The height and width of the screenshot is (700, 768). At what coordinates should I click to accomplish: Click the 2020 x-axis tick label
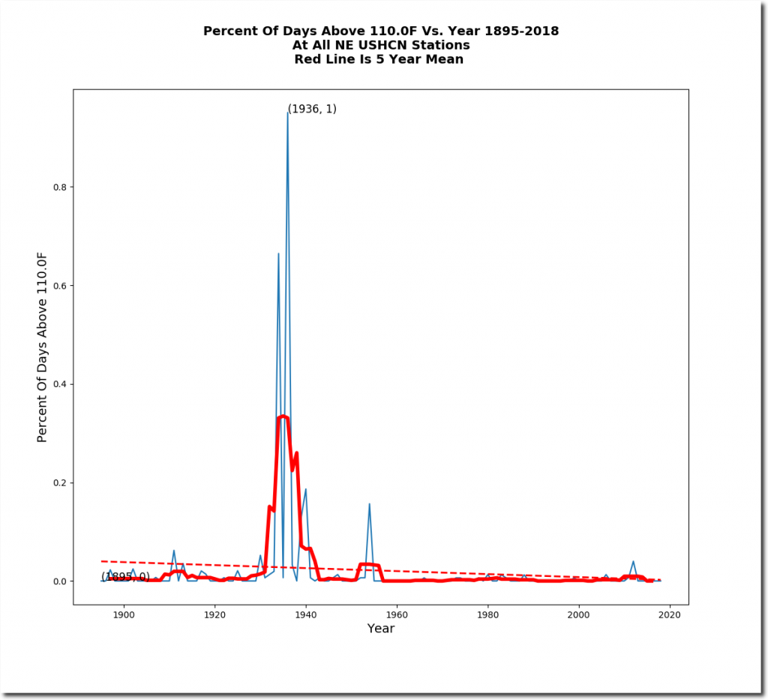point(670,615)
